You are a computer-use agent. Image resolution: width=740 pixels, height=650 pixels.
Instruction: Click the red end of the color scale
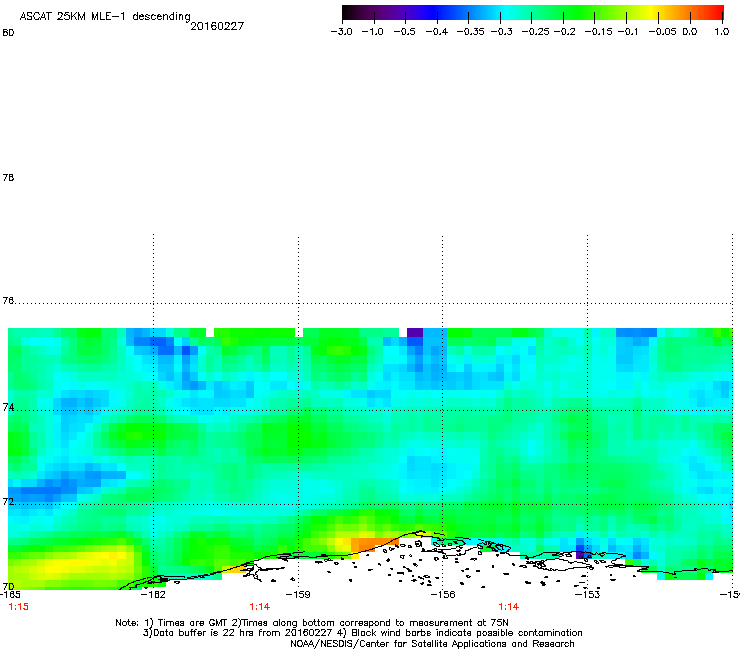(717, 12)
